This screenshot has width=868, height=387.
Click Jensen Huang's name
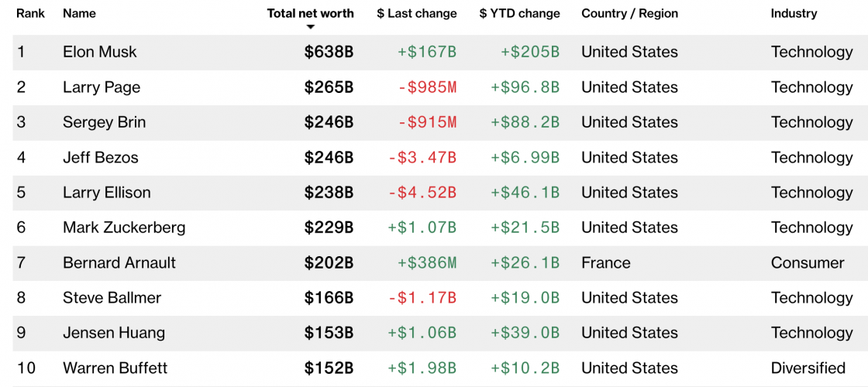coord(114,333)
